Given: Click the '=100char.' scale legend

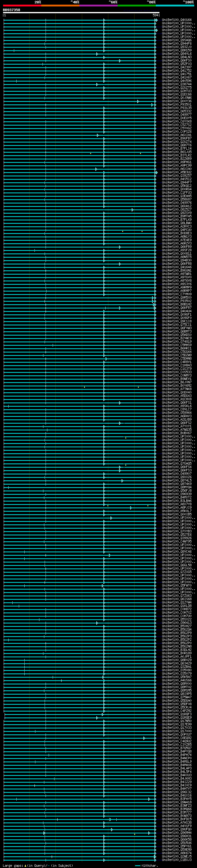Looking at the screenshot, I should click(x=147, y=866).
